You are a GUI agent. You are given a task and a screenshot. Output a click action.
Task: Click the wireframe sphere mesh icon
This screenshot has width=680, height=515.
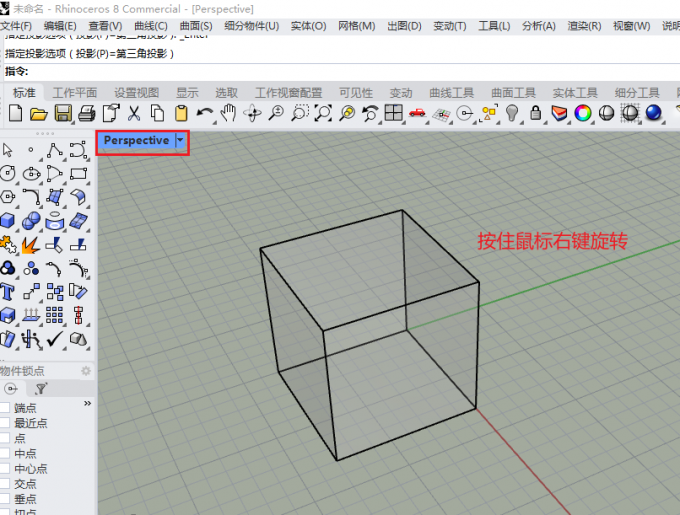630,114
